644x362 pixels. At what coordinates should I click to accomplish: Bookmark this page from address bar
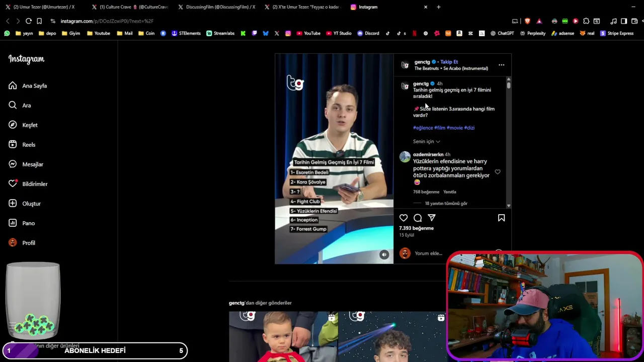click(39, 21)
